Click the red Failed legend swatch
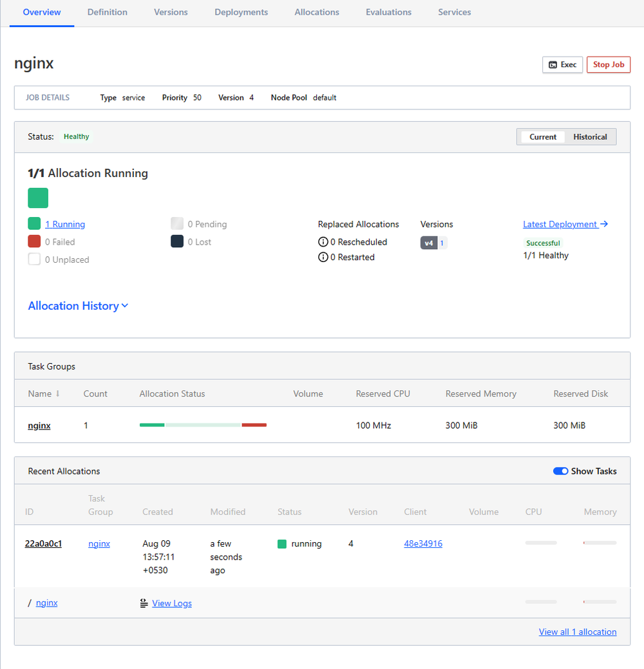 (x=34, y=241)
